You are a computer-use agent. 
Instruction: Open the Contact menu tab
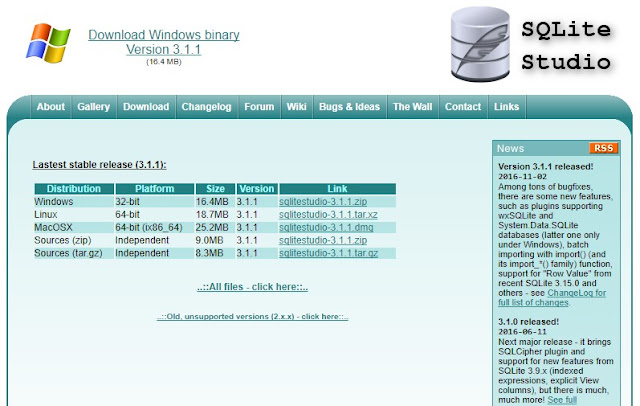tap(463, 107)
